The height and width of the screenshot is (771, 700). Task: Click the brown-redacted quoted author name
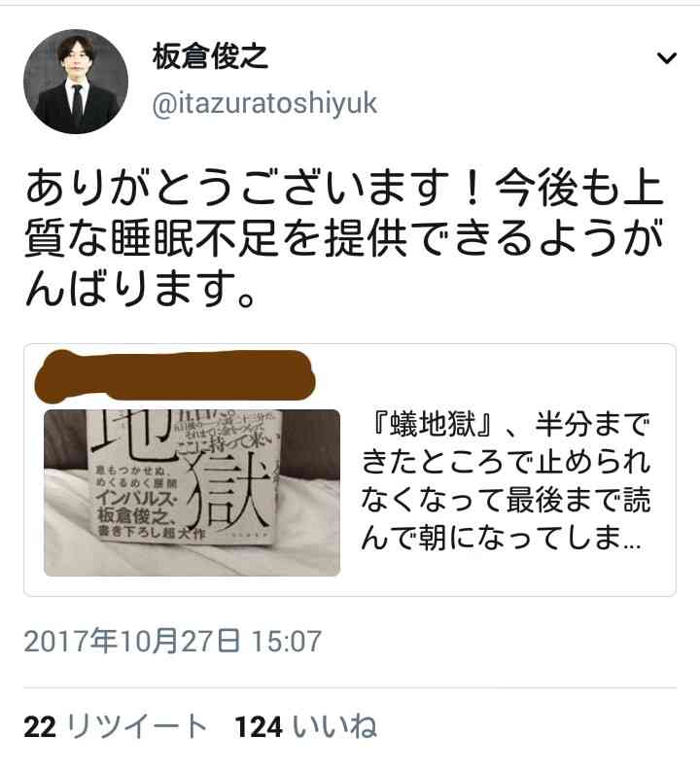(175, 375)
